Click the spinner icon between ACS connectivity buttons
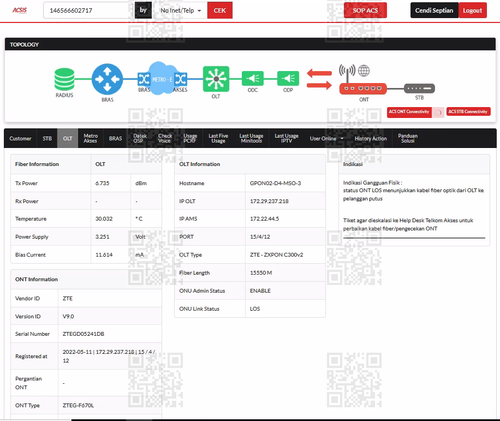The height and width of the screenshot is (421, 500). (x=439, y=113)
